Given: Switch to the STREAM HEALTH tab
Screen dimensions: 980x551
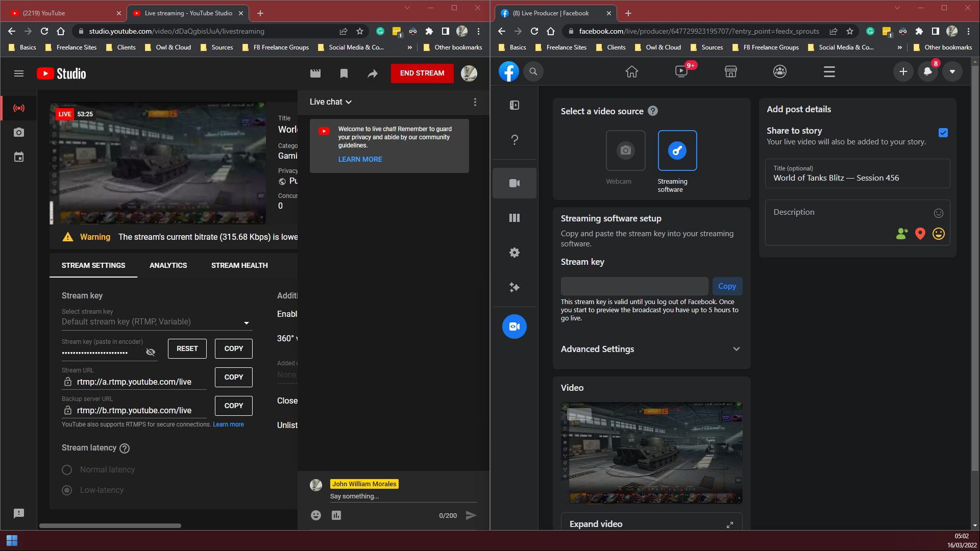Looking at the screenshot, I should tap(239, 265).
